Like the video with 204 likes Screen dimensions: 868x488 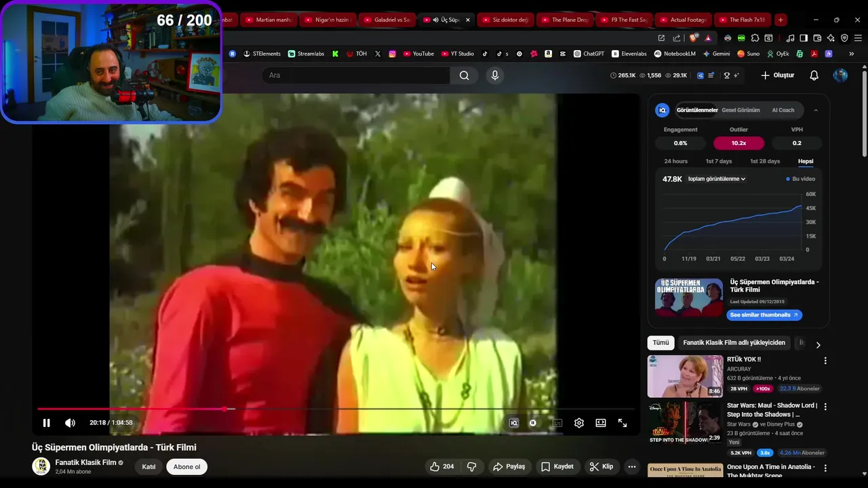[441, 466]
